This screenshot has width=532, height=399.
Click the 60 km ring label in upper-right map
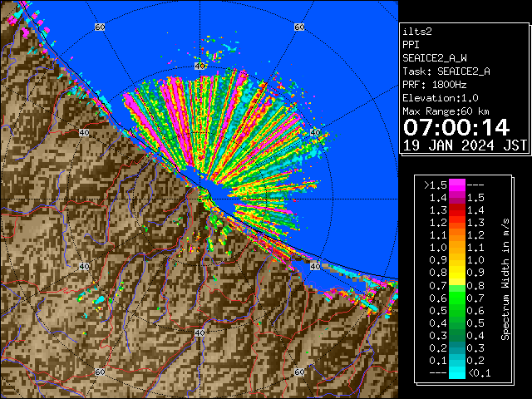point(299,27)
